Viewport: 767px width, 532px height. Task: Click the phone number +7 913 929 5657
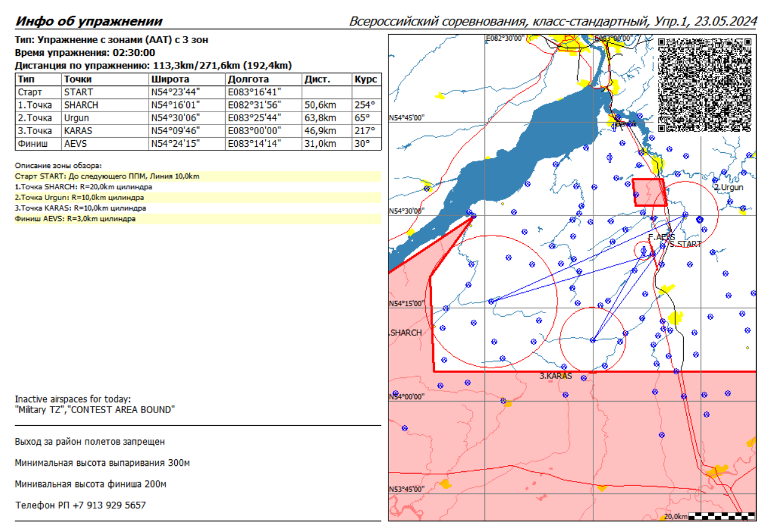pyautogui.click(x=109, y=505)
